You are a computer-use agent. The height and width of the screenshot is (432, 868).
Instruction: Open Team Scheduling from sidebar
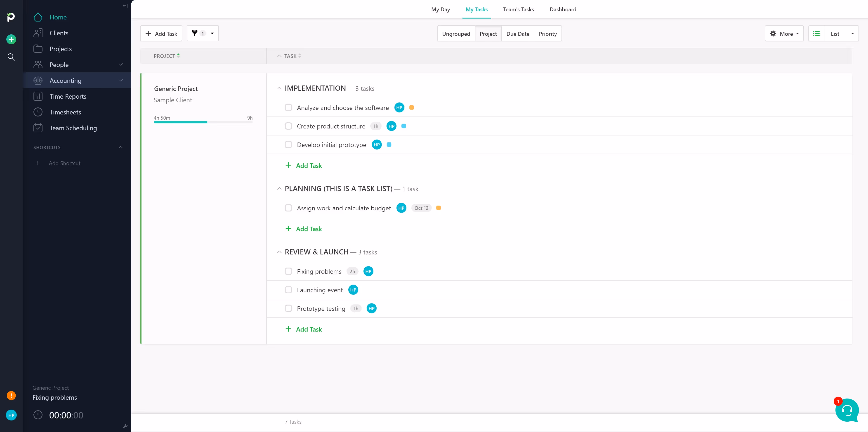73,128
